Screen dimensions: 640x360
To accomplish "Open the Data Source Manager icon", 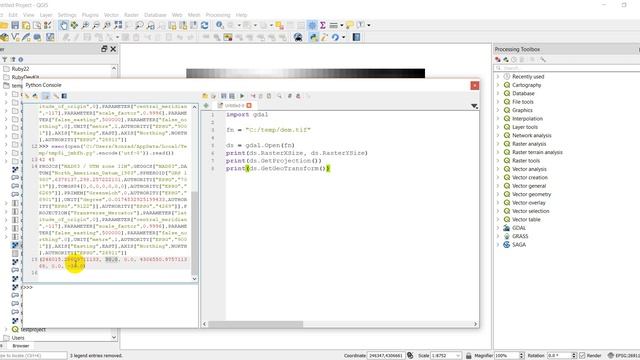I will pyautogui.click(x=4, y=38).
